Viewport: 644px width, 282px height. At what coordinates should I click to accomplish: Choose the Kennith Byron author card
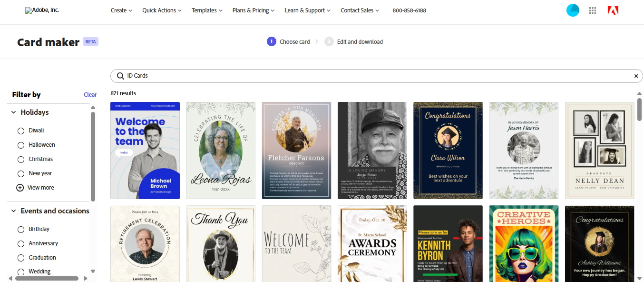[448, 244]
